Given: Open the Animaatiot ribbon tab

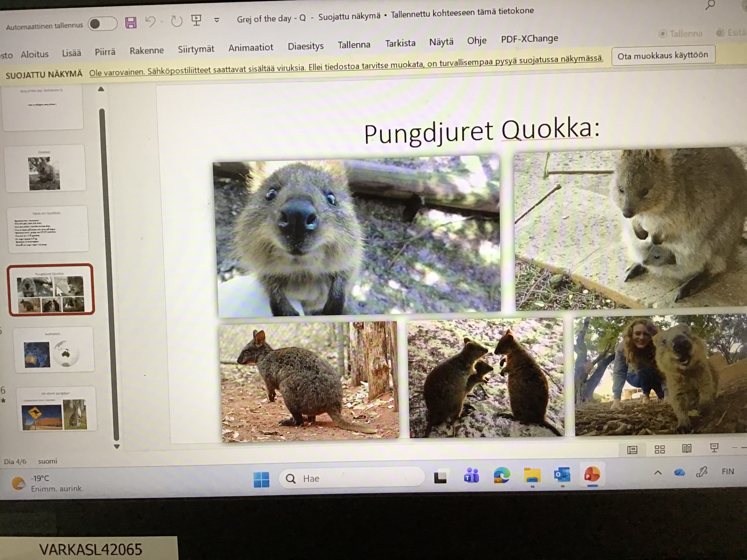Looking at the screenshot, I should (x=251, y=48).
